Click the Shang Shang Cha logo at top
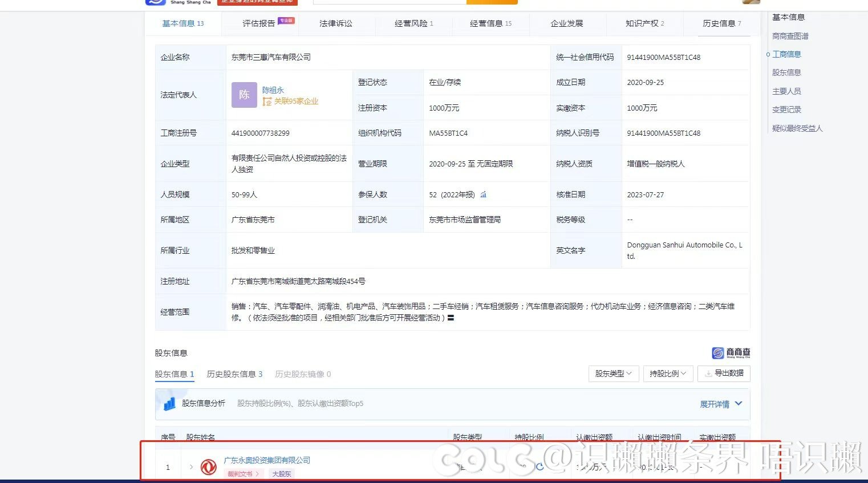Image resolution: width=868 pixels, height=483 pixels. click(179, 2)
